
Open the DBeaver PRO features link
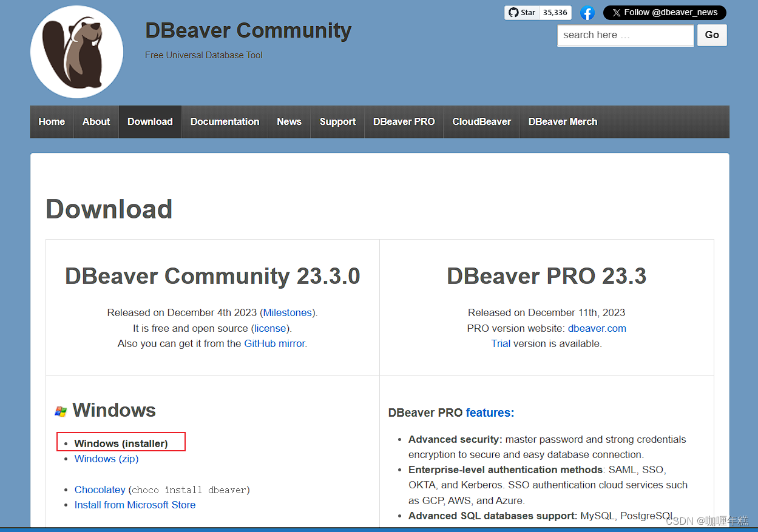tap(490, 412)
